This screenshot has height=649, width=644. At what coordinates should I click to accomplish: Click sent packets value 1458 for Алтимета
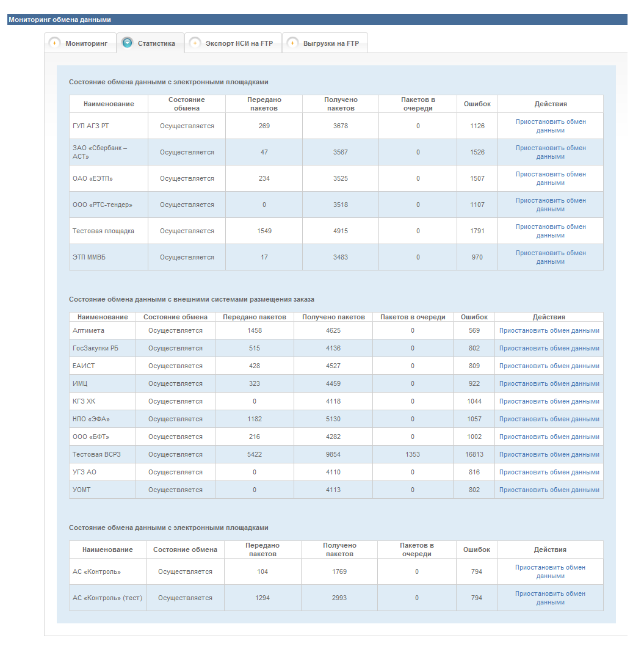[255, 331]
